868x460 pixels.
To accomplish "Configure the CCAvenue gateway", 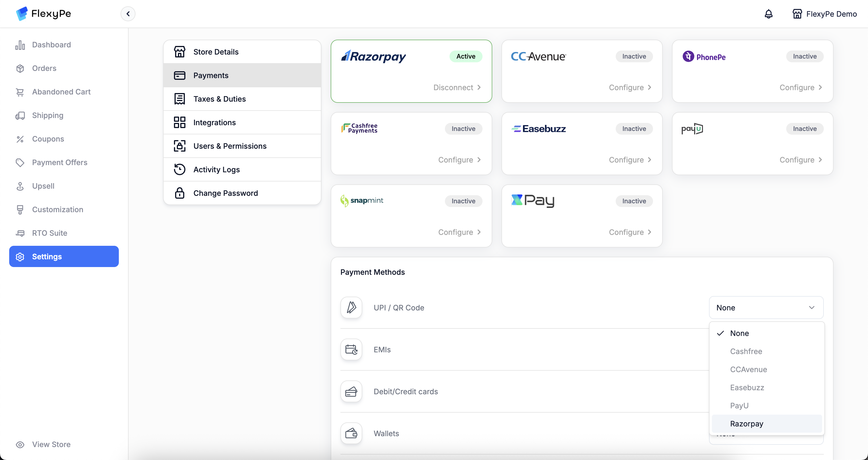I will pos(630,87).
